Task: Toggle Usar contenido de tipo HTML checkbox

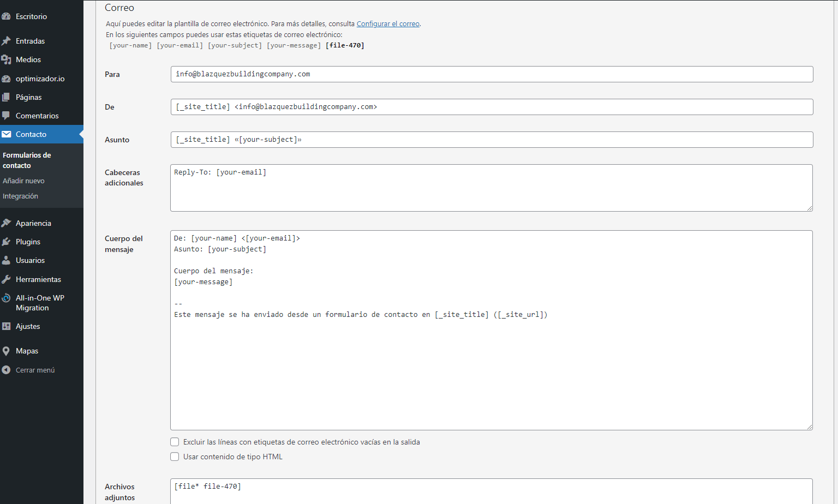Action: [175, 457]
